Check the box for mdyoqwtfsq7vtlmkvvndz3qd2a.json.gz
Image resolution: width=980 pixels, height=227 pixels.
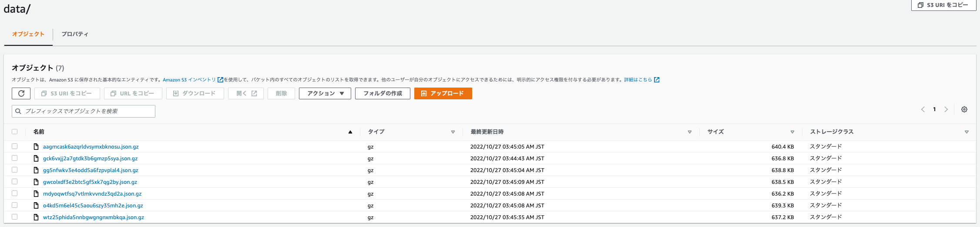pos(15,193)
